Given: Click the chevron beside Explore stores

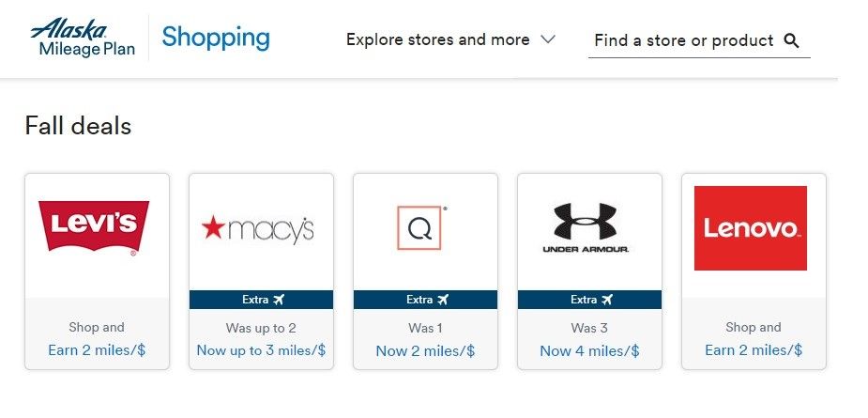Looking at the screenshot, I should click(549, 40).
